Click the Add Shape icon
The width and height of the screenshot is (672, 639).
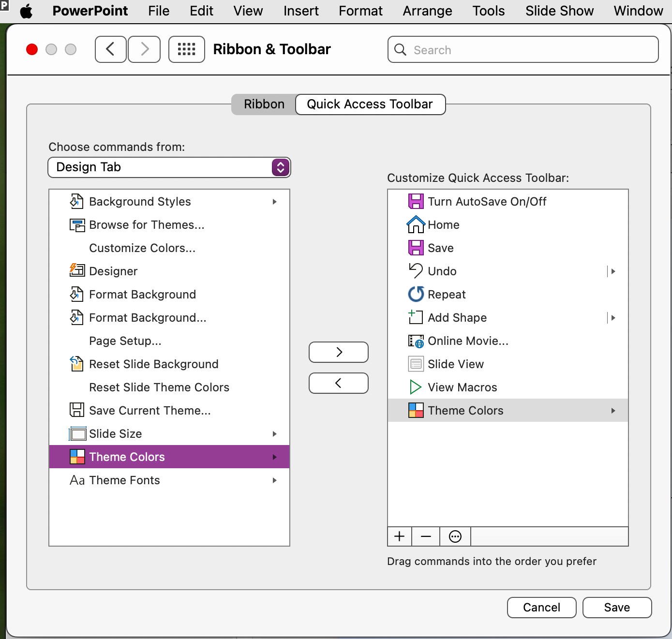(x=416, y=317)
